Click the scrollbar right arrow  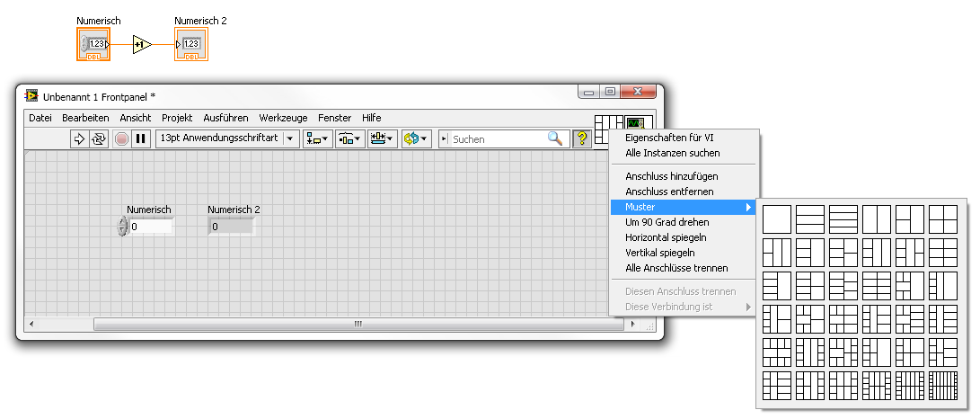point(632,324)
